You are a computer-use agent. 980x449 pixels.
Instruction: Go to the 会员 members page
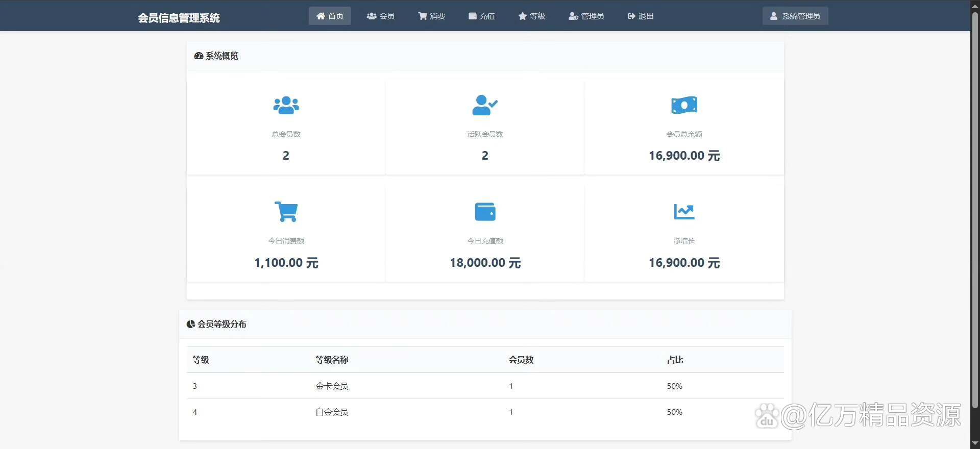coord(381,16)
